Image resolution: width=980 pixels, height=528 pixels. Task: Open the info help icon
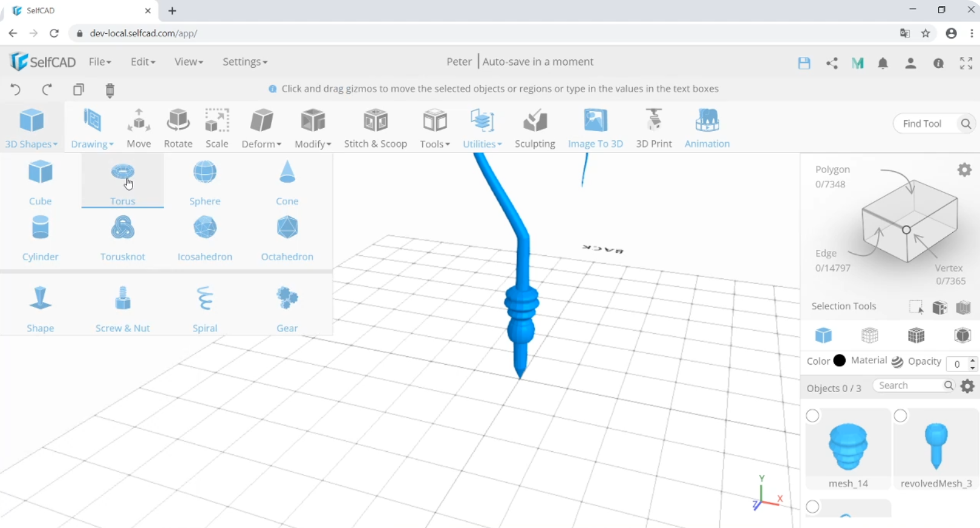(939, 63)
